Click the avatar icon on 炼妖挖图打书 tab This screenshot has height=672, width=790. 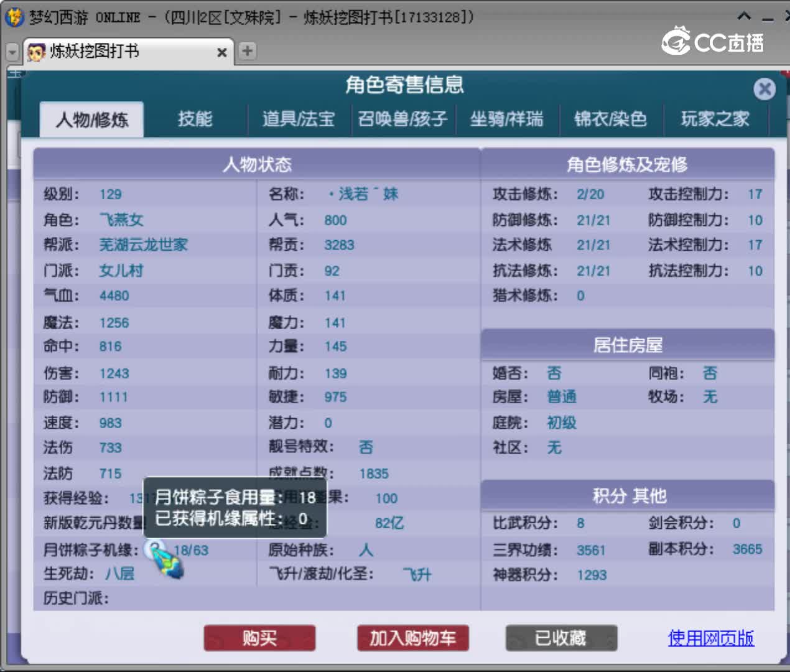37,52
